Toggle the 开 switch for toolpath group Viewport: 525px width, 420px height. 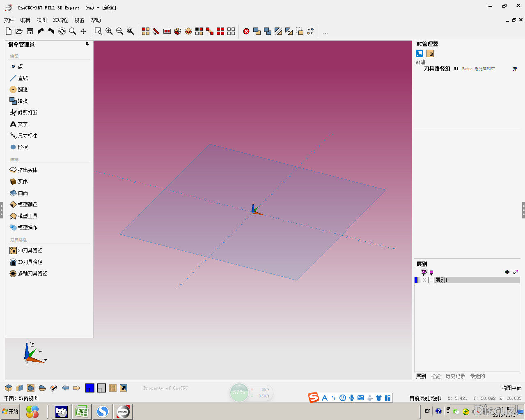pos(515,69)
